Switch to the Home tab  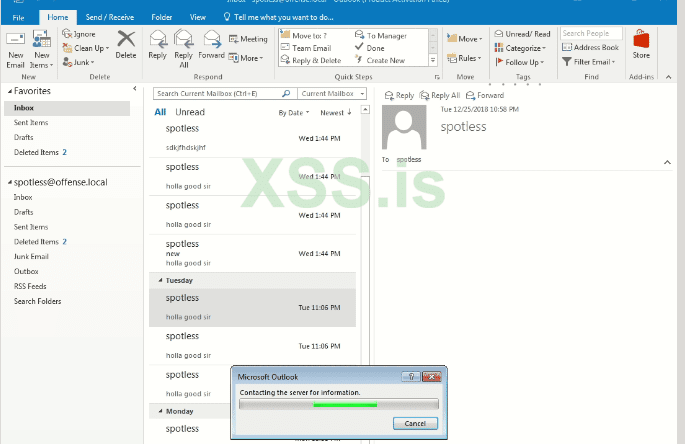[58, 17]
